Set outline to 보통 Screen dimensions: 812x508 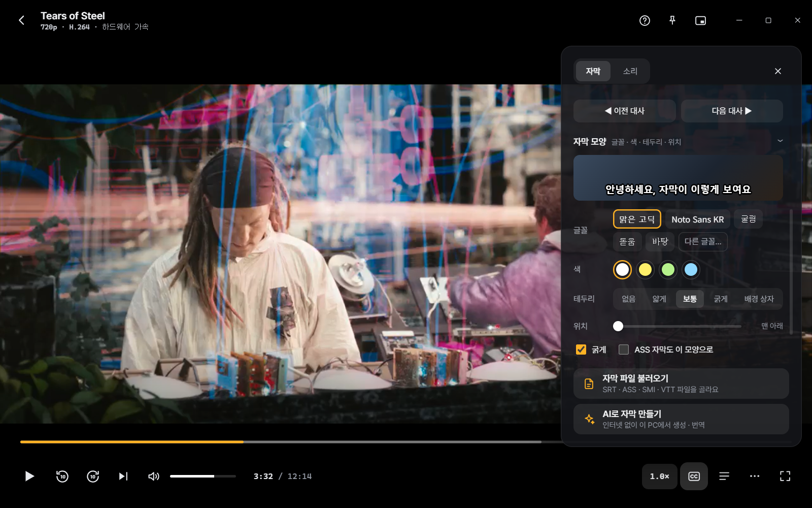[690, 299]
